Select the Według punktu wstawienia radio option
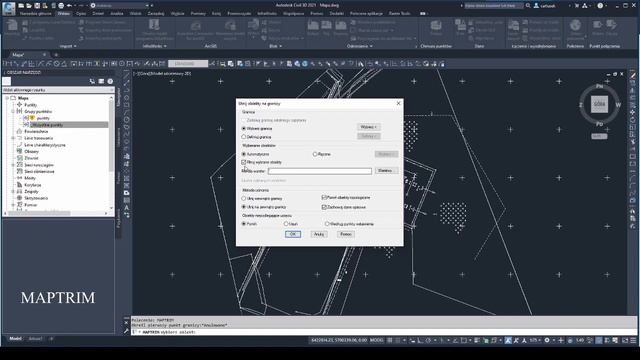This screenshot has width=640, height=360. tap(327, 224)
